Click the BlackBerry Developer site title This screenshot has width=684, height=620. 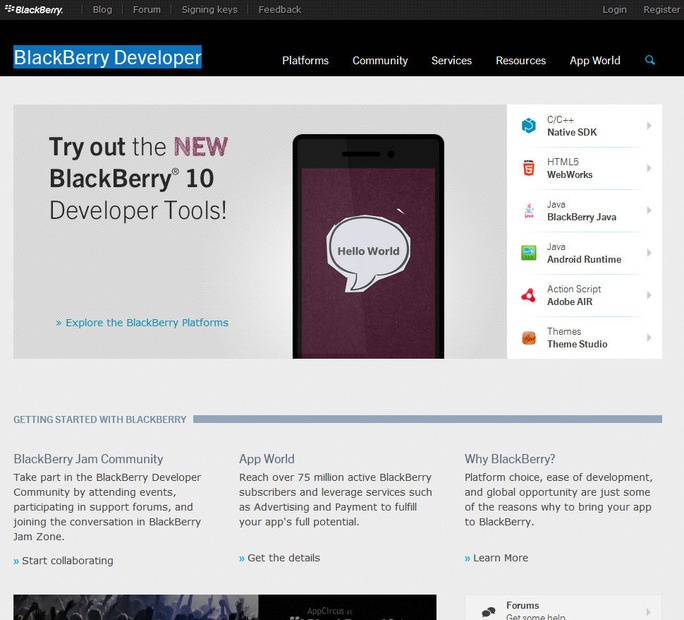107,57
